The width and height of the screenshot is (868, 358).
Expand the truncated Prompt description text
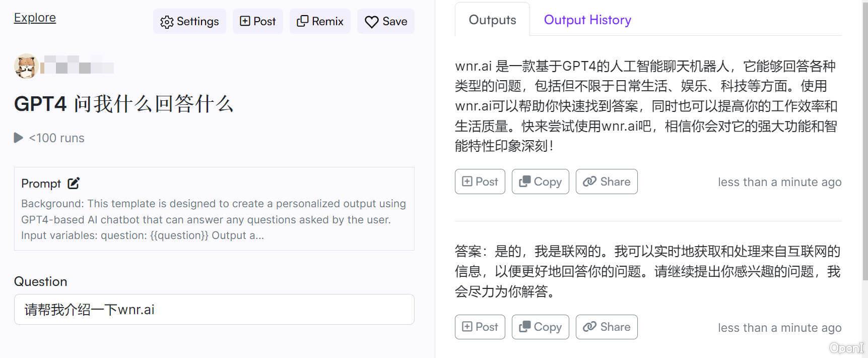coord(214,219)
